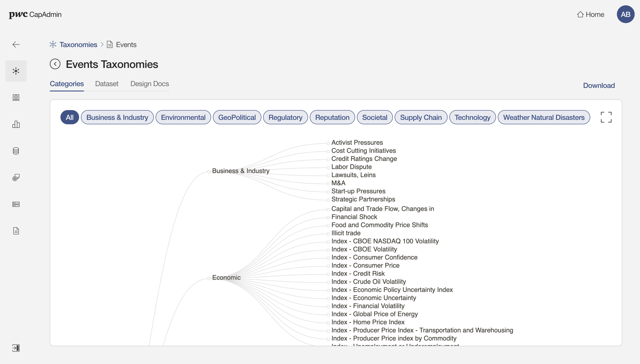
Task: Toggle the Supply Chain filter chip
Action: (x=420, y=117)
